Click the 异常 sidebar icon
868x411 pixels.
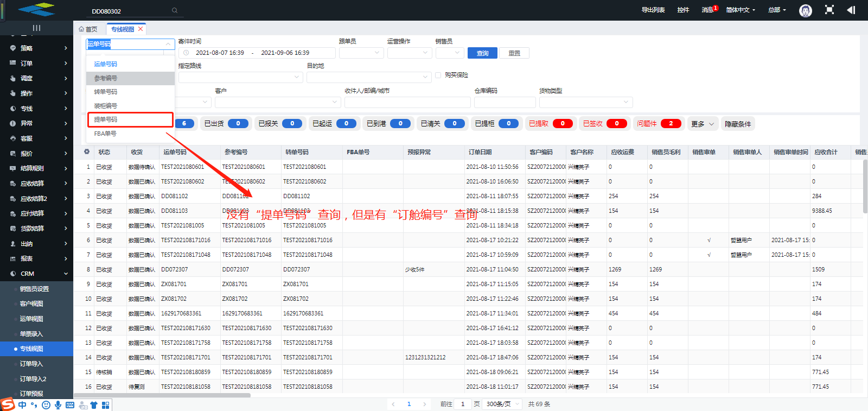[x=13, y=123]
